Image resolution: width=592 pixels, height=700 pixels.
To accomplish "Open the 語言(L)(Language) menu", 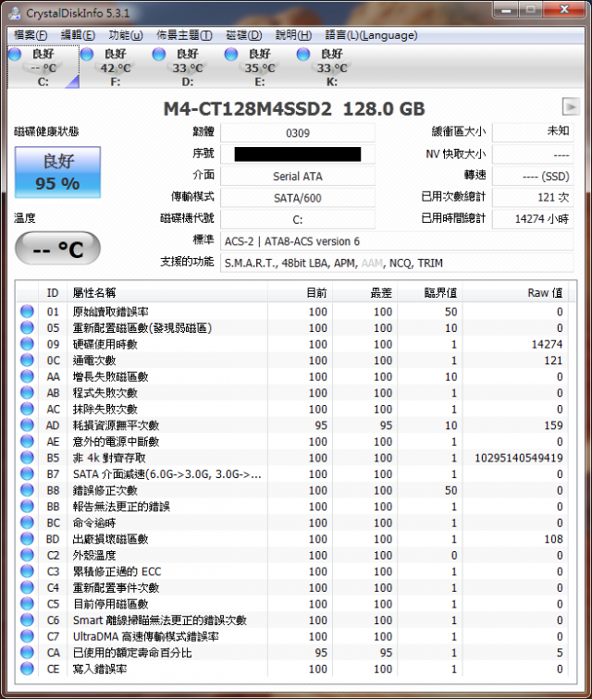I will point(372,35).
